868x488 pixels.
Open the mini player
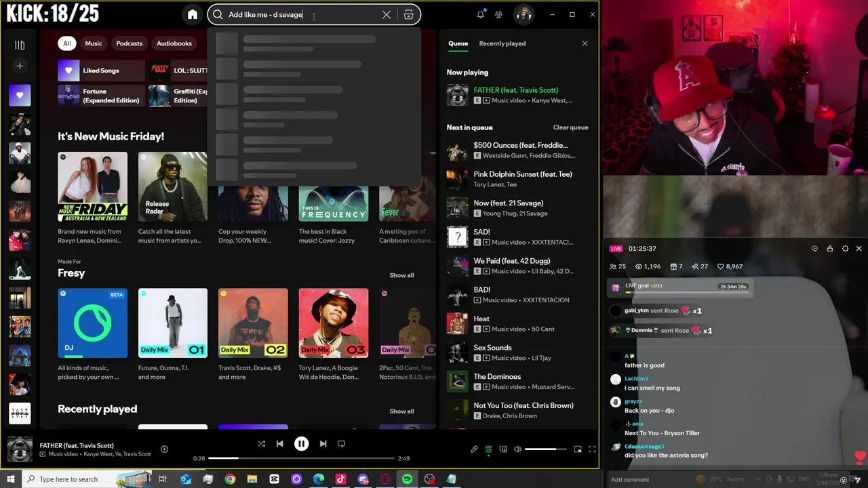coord(578,449)
